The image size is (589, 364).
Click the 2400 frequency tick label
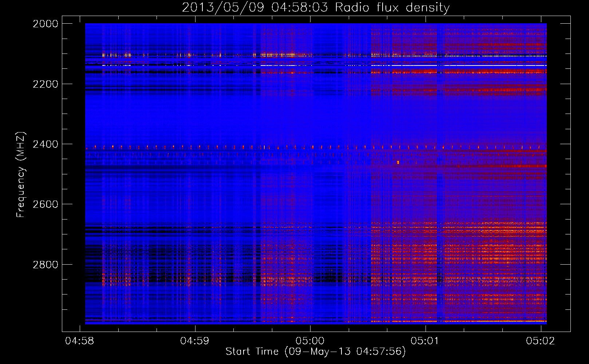[x=46, y=144]
